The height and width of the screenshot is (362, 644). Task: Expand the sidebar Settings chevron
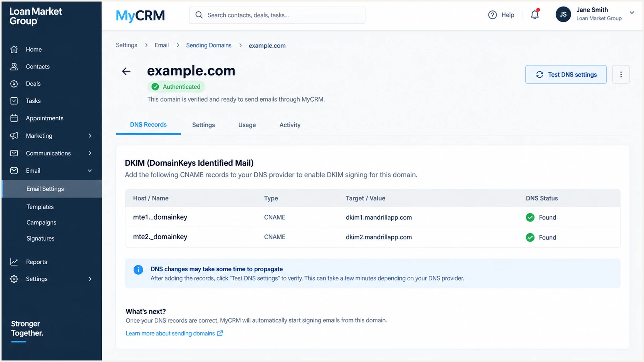point(90,279)
